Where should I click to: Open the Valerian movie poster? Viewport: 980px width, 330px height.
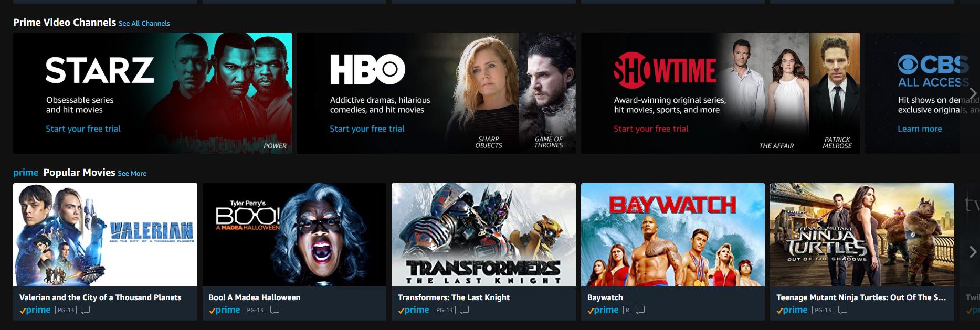[105, 235]
